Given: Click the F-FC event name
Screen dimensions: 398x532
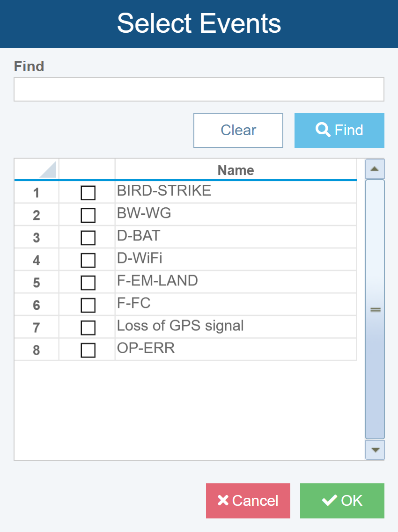Looking at the screenshot, I should (x=134, y=303).
